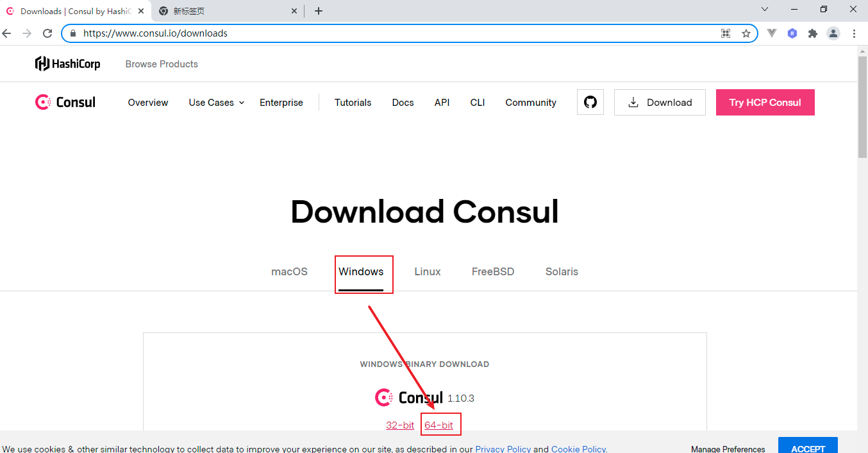
Task: Click the Download button in navbar
Action: 660,102
